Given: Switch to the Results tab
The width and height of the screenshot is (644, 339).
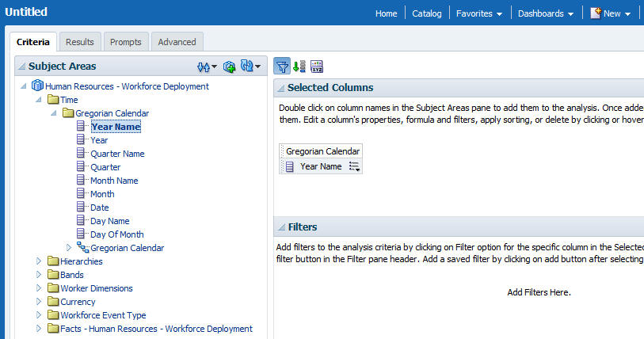Looking at the screenshot, I should (80, 42).
